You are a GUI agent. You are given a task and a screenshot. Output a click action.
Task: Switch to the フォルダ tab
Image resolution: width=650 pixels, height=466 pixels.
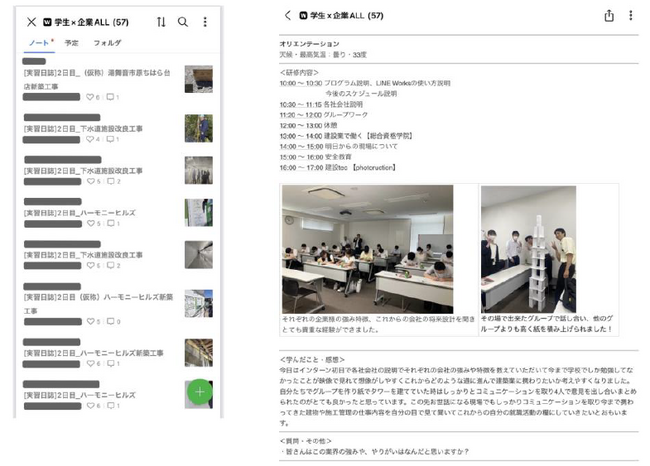tap(107, 43)
